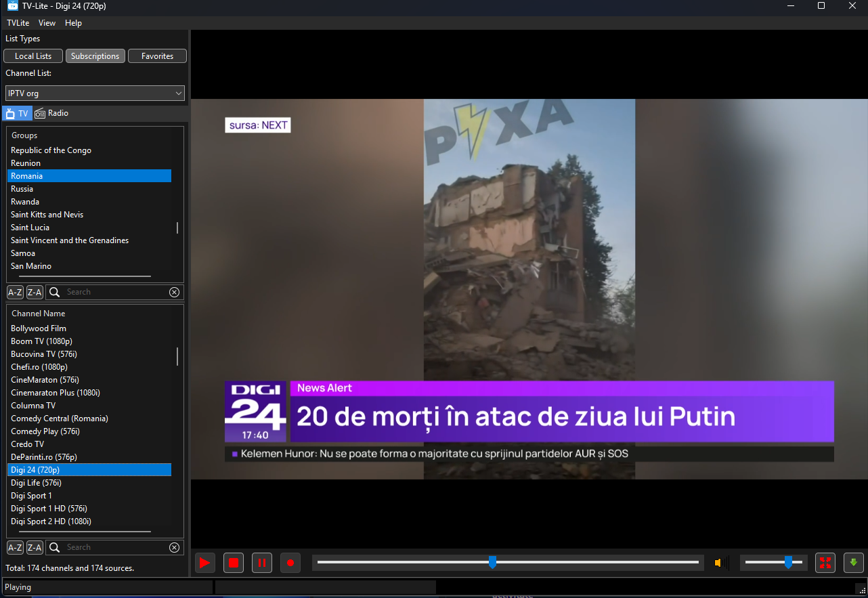Viewport: 868px width, 598px height.
Task: Select the Republic of the Congo group
Action: click(89, 150)
